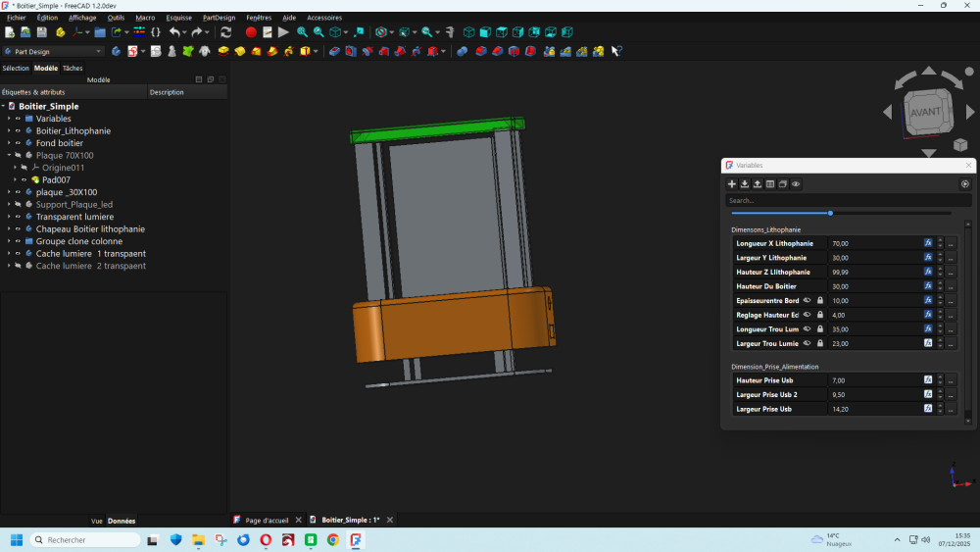The width and height of the screenshot is (980, 552).
Task: Click the ... button for Hauteur Prise Usb
Action: coord(951,380)
